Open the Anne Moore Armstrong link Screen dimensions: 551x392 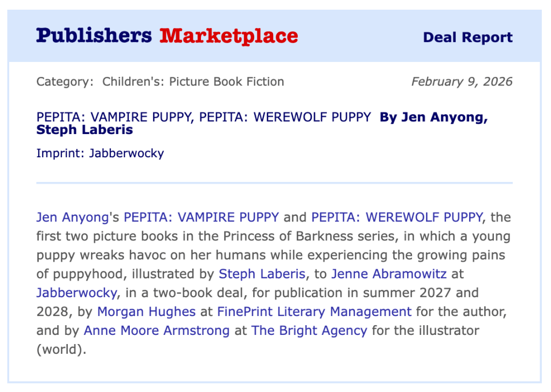click(157, 331)
